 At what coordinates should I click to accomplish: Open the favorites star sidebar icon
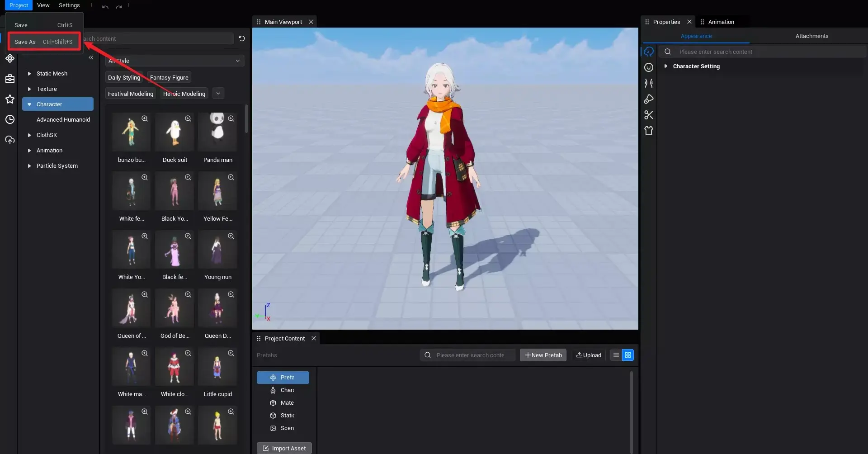(10, 99)
